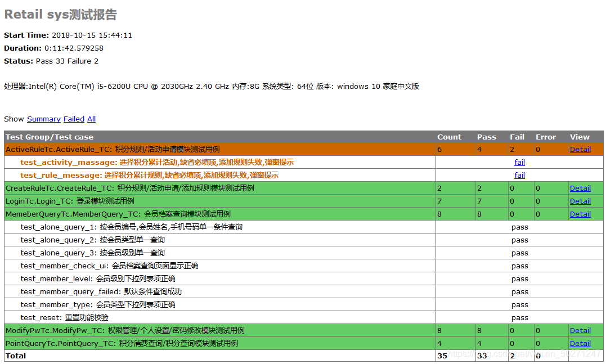Image resolution: width=606 pixels, height=364 pixels.
Task: Click the Error column header
Action: tap(546, 137)
